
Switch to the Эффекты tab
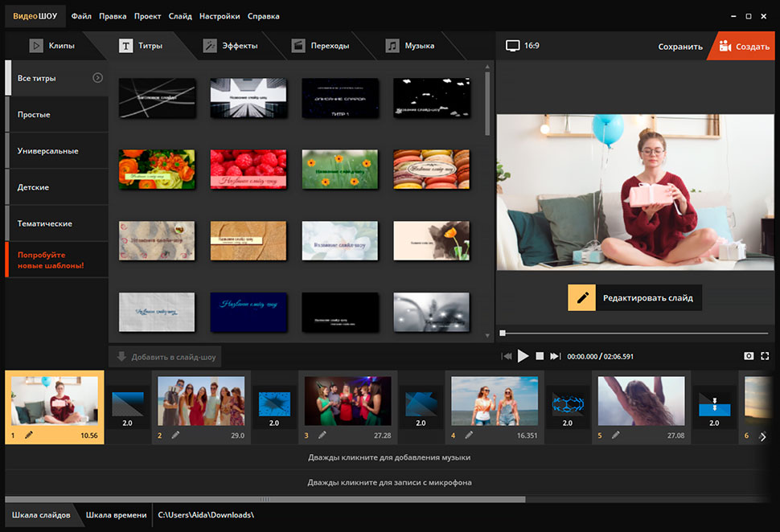click(x=230, y=46)
